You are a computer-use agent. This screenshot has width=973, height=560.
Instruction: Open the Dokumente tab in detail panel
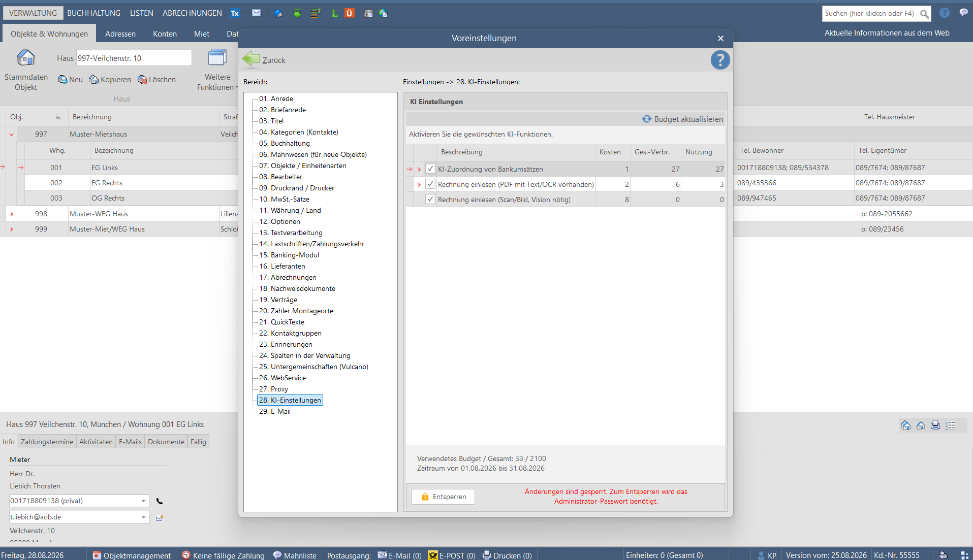[x=166, y=442]
